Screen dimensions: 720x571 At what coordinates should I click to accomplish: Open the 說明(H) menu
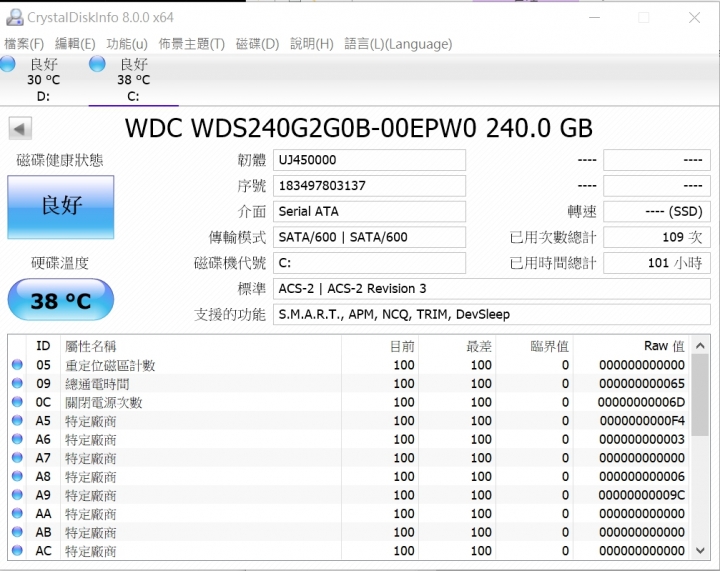click(x=312, y=44)
